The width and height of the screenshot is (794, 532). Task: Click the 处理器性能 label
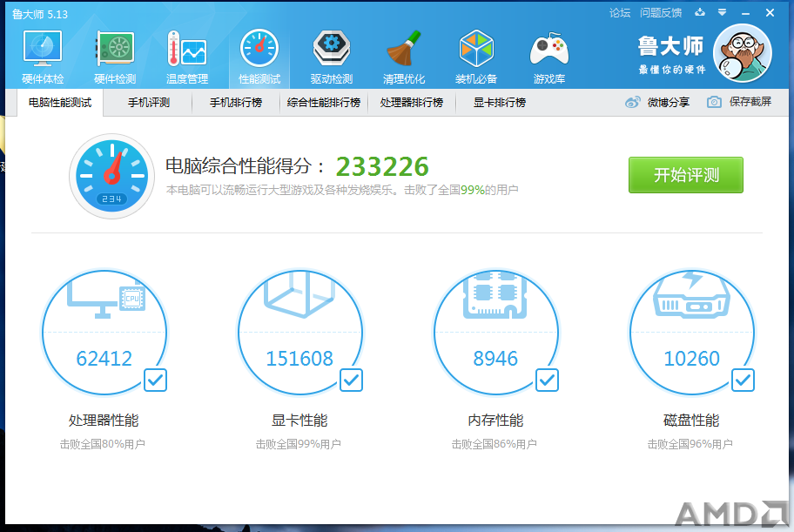pyautogui.click(x=104, y=420)
